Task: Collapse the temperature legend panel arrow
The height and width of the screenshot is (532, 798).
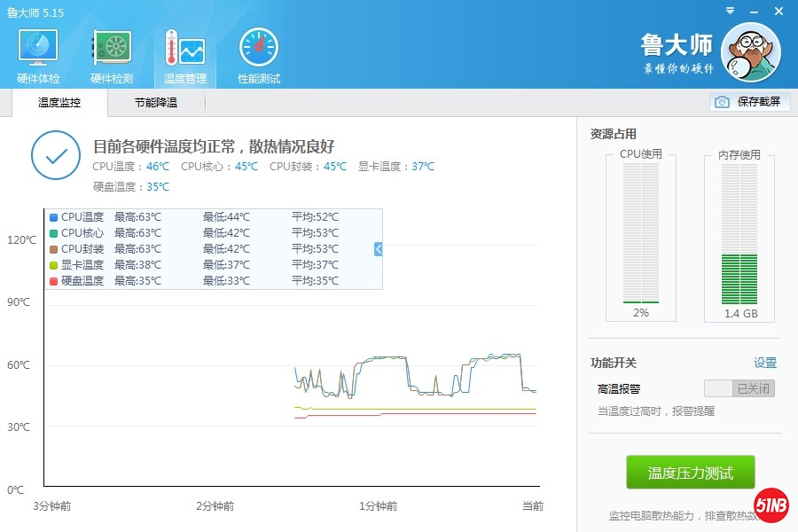Action: click(378, 249)
